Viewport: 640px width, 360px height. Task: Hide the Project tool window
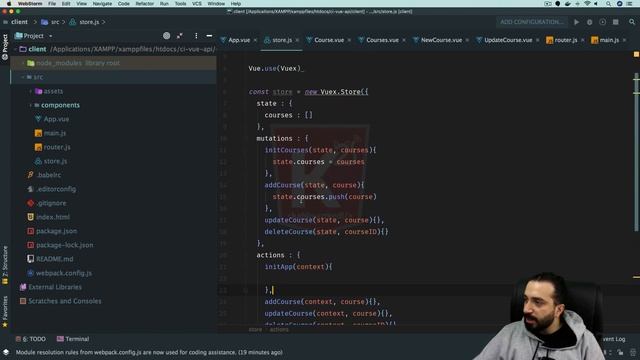tap(209, 36)
